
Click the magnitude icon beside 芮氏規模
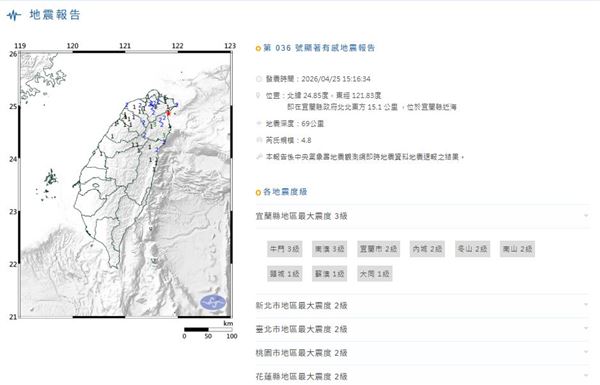[x=259, y=140]
